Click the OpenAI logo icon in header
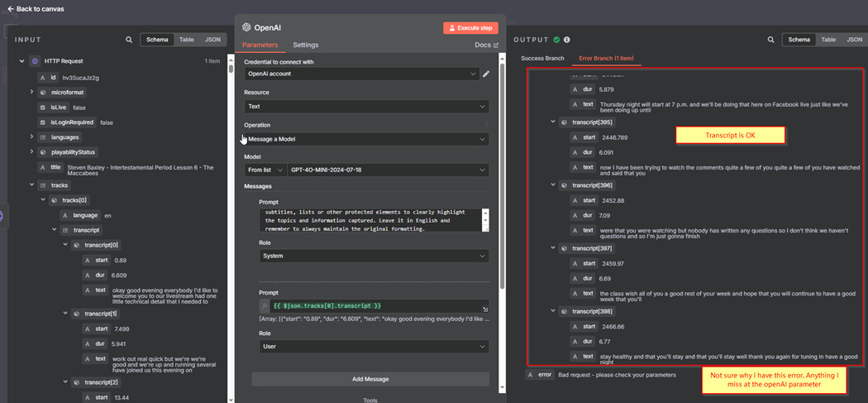 click(x=246, y=27)
